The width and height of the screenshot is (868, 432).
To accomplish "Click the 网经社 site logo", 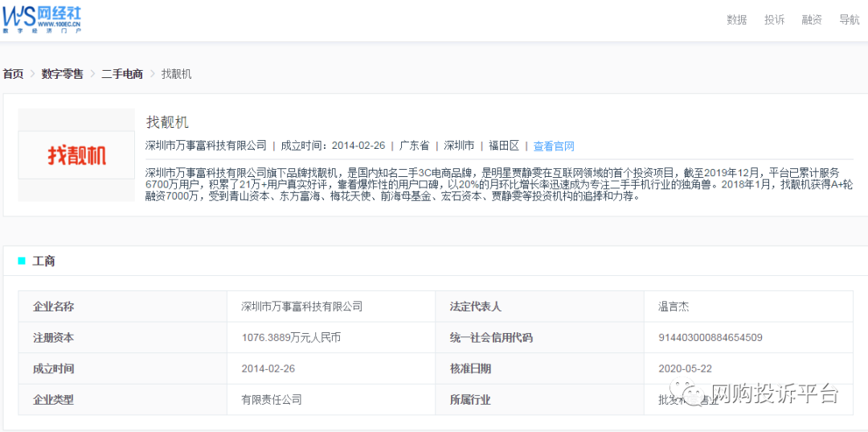I will pyautogui.click(x=42, y=19).
